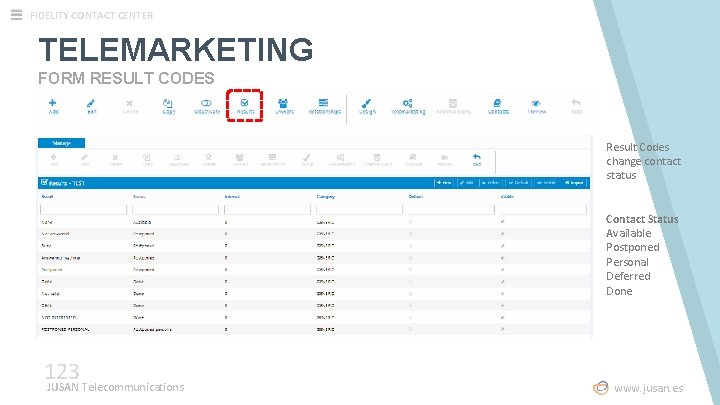720x405 pixels.
Task: Select the blue Manage tab
Action: (62, 143)
